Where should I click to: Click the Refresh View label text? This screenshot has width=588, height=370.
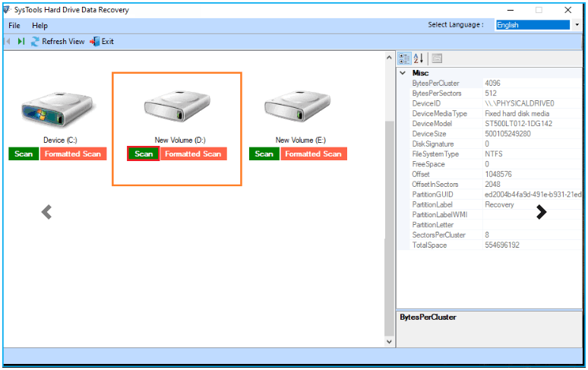coord(63,41)
